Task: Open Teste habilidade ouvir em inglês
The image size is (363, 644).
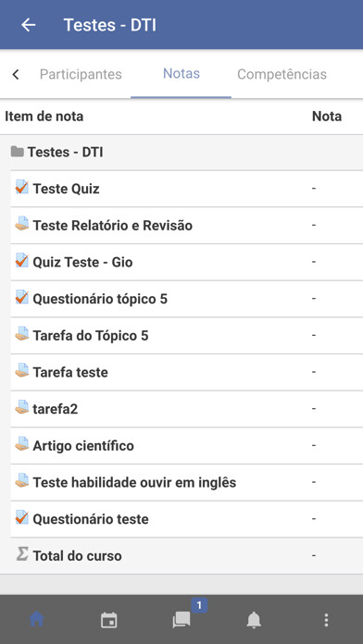Action: click(187, 483)
